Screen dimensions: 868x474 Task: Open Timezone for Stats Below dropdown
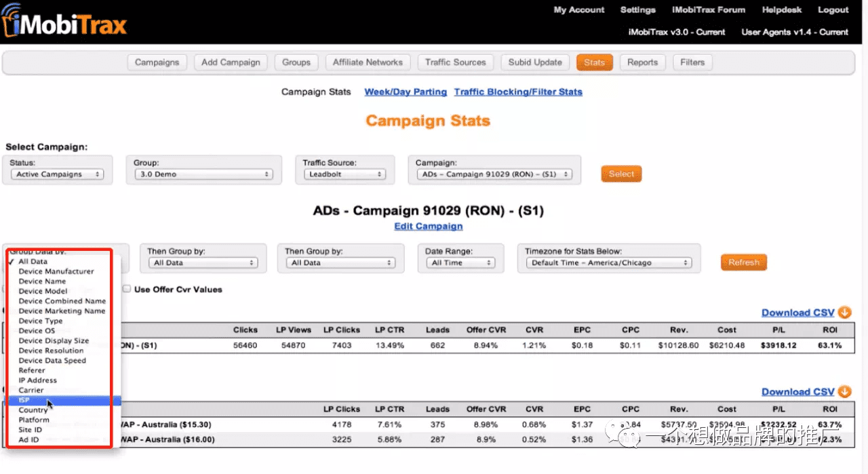pyautogui.click(x=608, y=262)
